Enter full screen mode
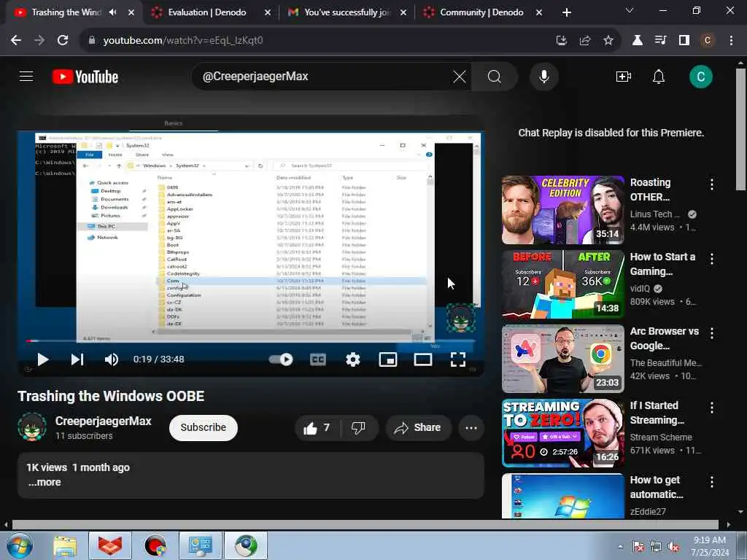The image size is (747, 560). click(458, 359)
